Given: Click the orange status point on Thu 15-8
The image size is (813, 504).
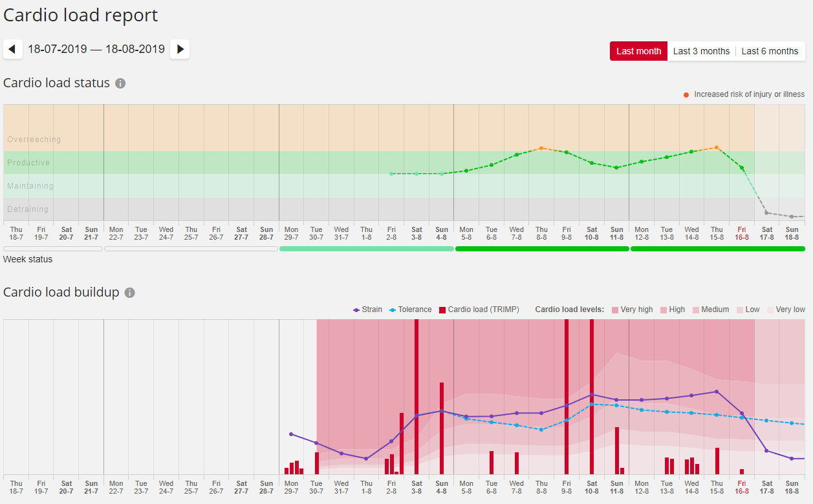Looking at the screenshot, I should 717,147.
